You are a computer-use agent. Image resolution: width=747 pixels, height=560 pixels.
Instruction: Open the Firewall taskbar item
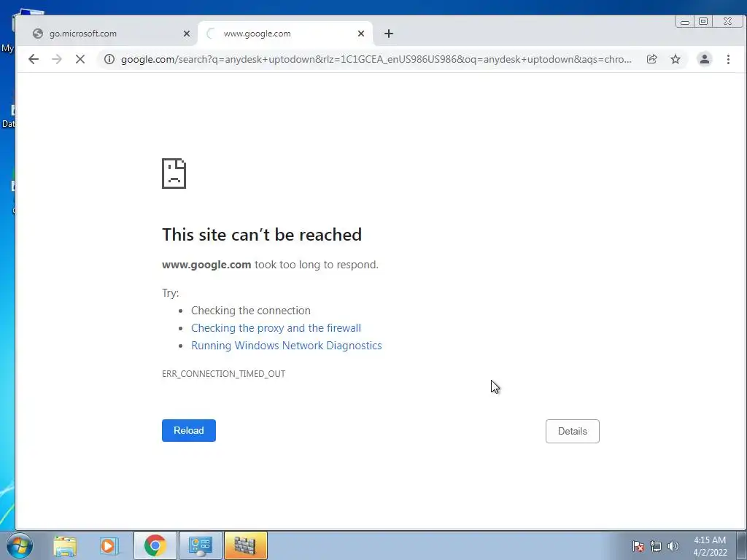(245, 545)
